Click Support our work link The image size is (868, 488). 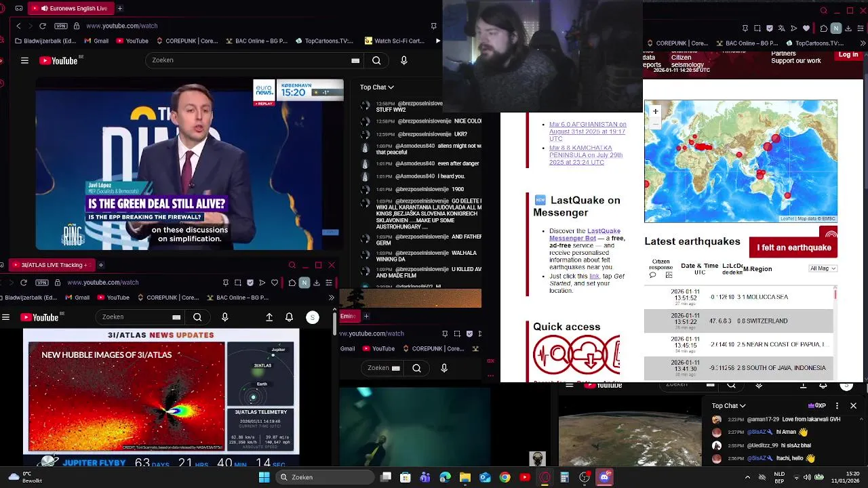tap(796, 61)
